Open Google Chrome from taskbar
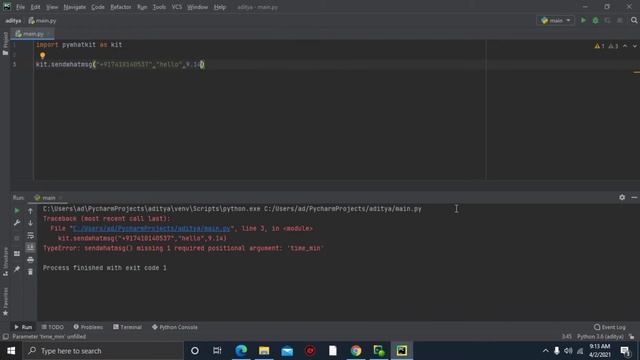Viewport: 640px width, 360px height. 356,351
